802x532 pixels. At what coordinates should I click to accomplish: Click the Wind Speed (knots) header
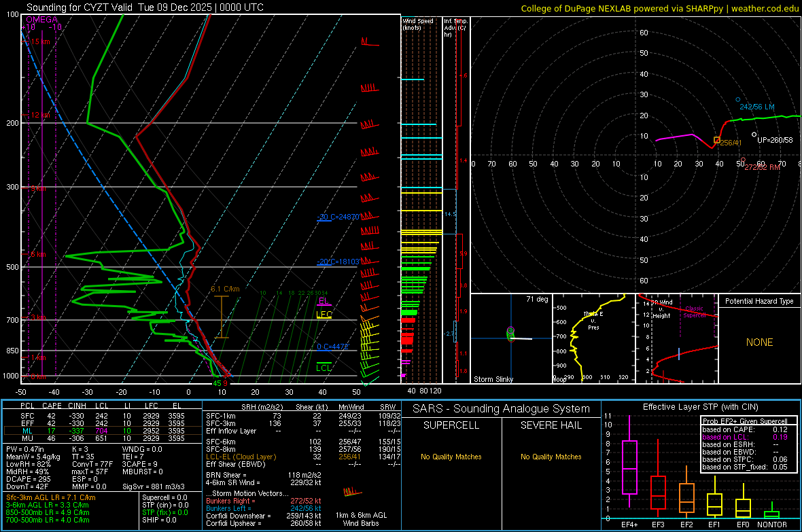pyautogui.click(x=418, y=24)
